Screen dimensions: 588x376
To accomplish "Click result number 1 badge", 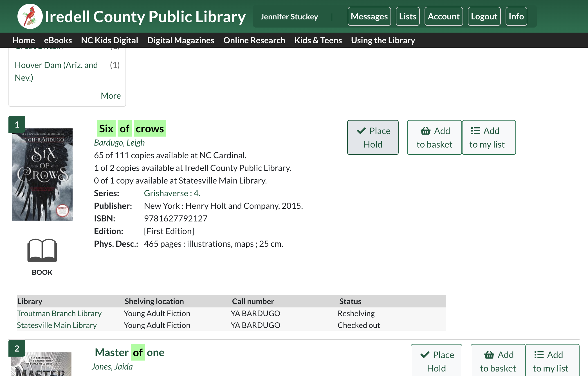I will (17, 124).
